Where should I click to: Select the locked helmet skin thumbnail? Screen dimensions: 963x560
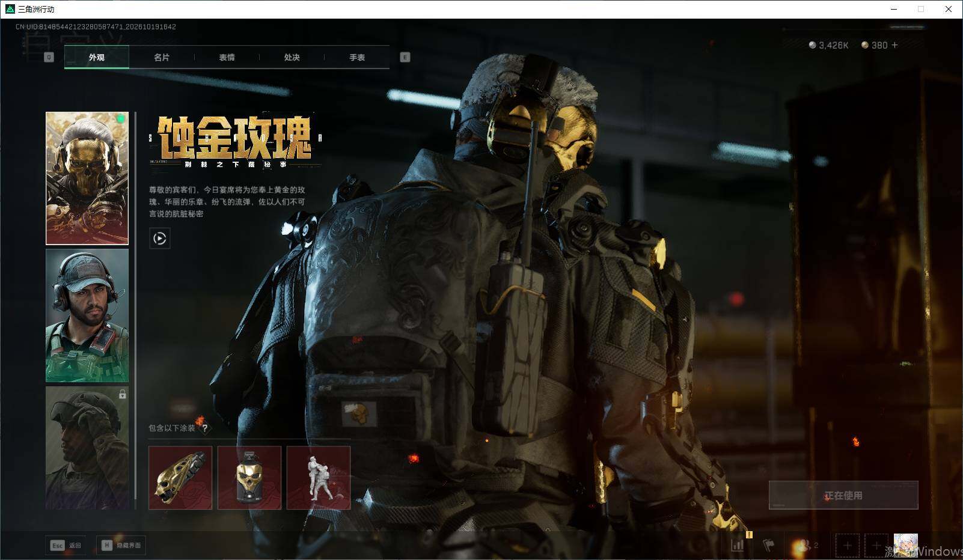pyautogui.click(x=87, y=448)
